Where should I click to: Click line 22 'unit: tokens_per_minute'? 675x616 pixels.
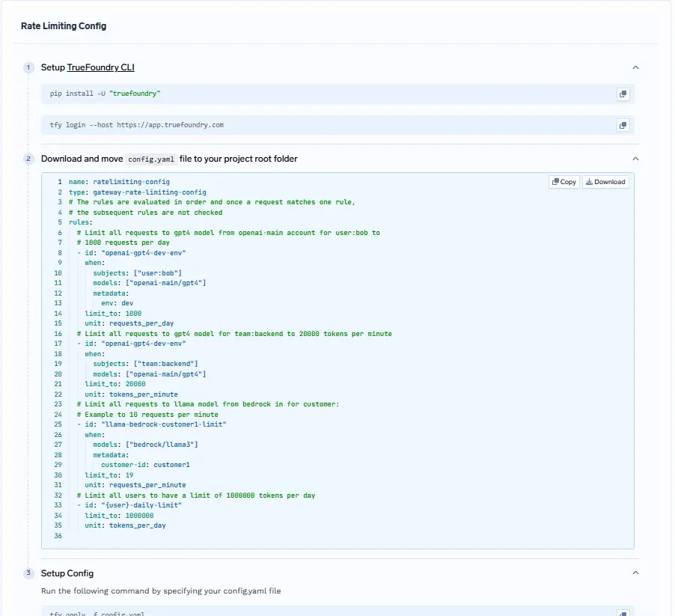(x=131, y=394)
